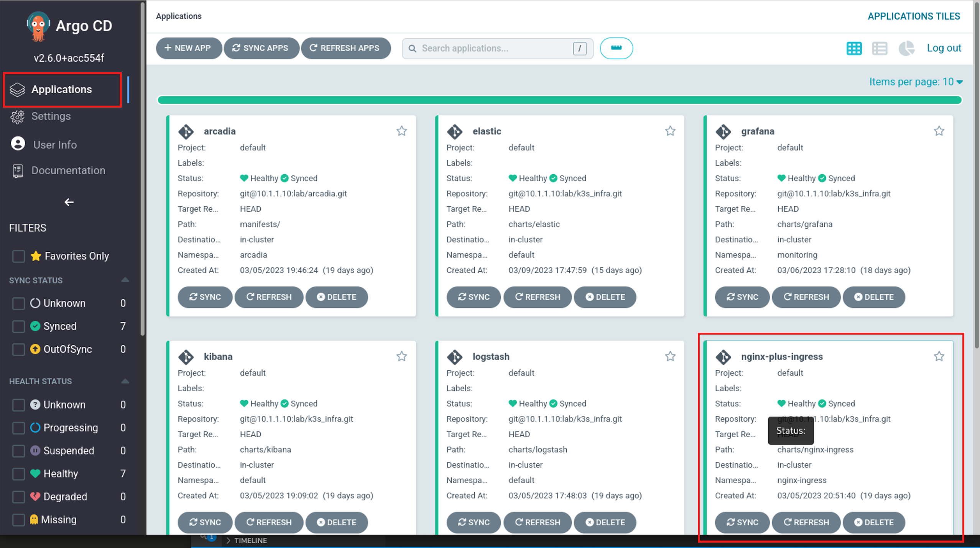
Task: Favorite the logstash application star
Action: coord(670,356)
